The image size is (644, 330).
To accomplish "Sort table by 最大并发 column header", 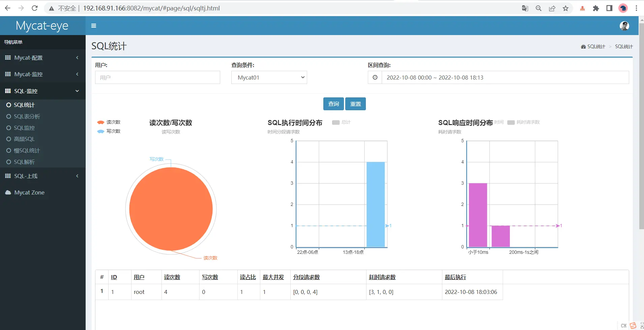I will click(x=273, y=277).
